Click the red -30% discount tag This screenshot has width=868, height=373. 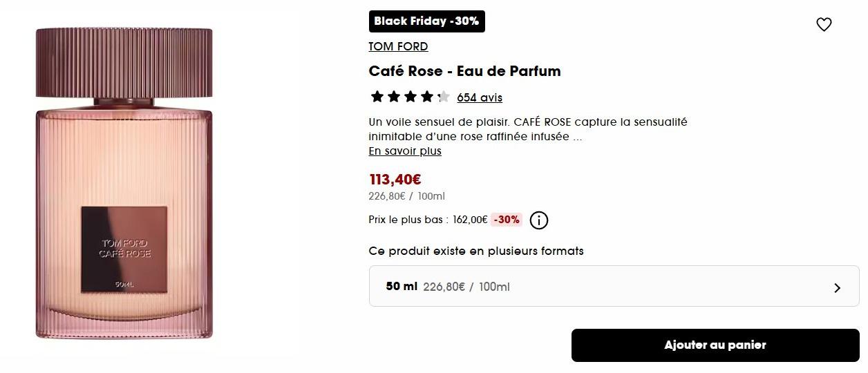click(507, 220)
